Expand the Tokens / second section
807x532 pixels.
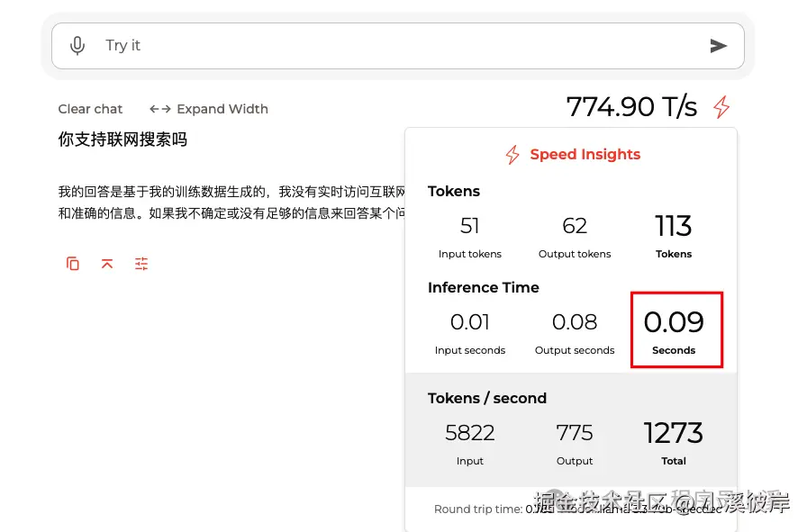tap(487, 398)
